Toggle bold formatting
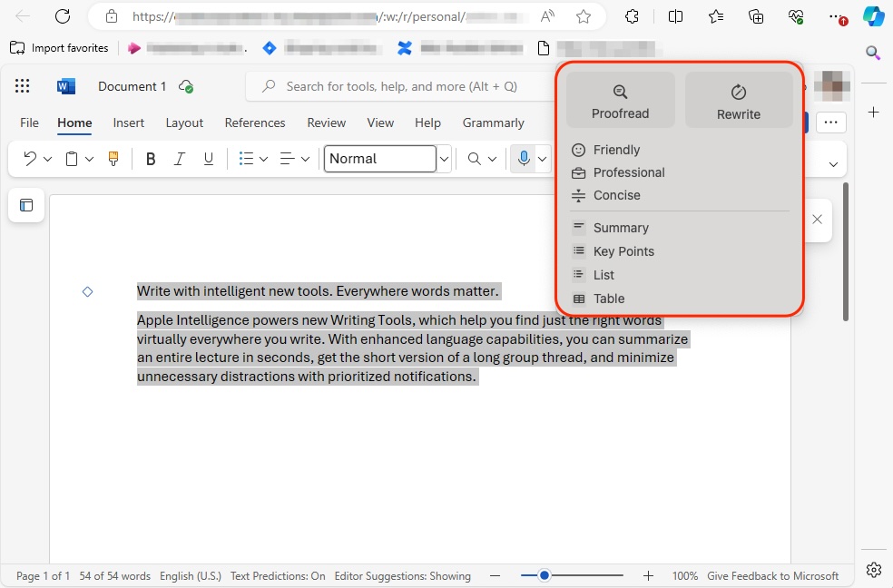Viewport: 893px width, 588px height. [151, 158]
